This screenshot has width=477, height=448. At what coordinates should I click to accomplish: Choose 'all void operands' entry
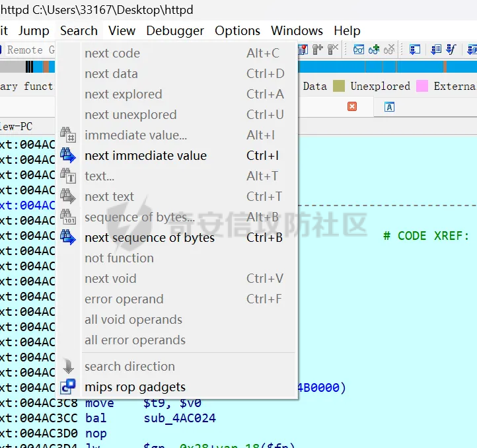pos(176,320)
